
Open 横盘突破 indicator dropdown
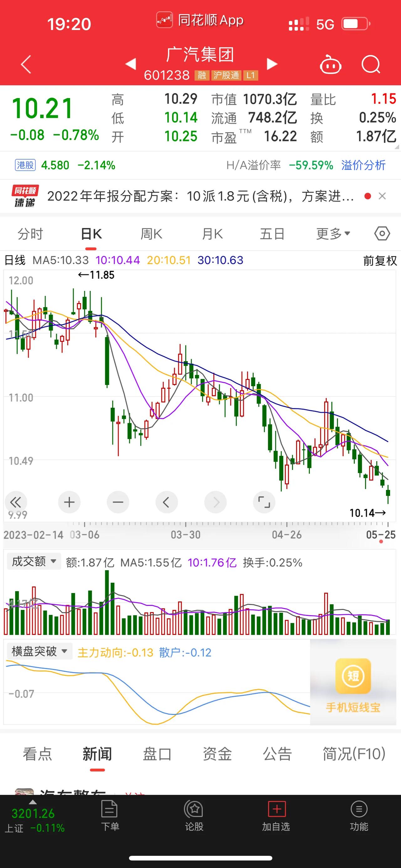pyautogui.click(x=39, y=651)
